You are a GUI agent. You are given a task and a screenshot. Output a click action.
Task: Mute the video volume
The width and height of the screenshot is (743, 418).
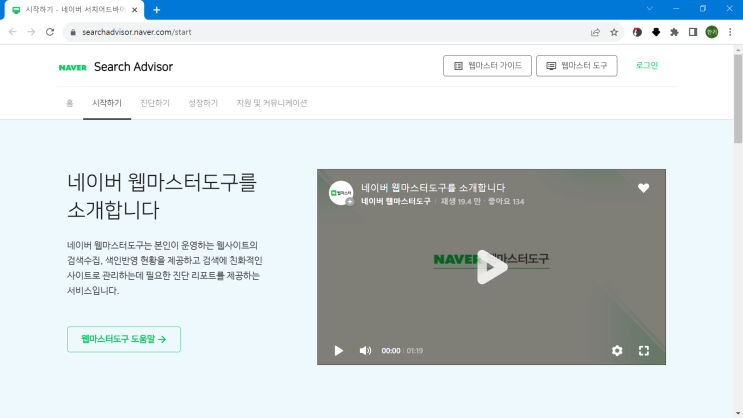(365, 351)
